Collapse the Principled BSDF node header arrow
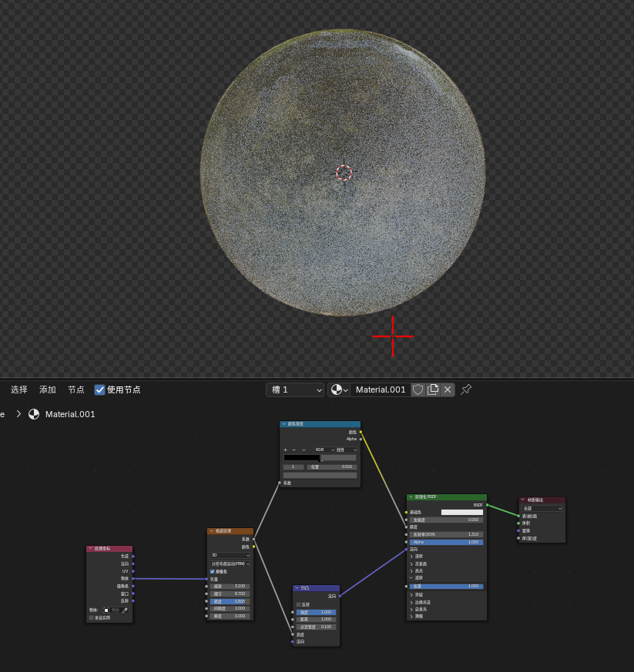 (411, 497)
